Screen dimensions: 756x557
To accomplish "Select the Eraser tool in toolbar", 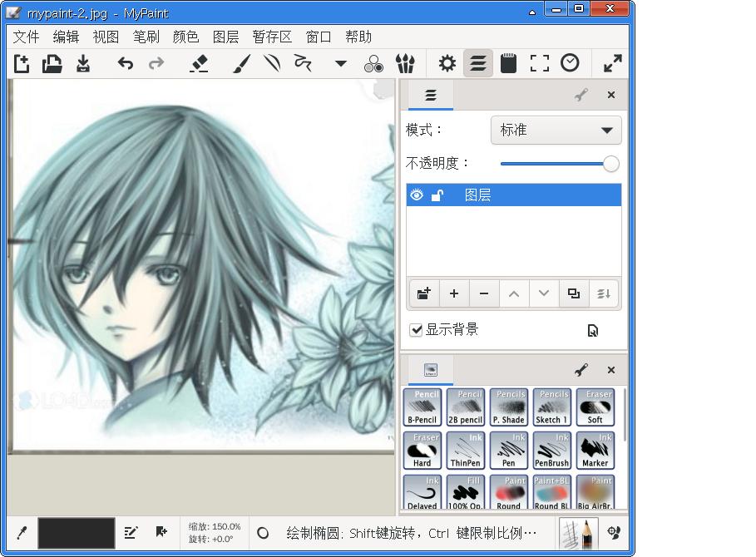I will [x=199, y=63].
